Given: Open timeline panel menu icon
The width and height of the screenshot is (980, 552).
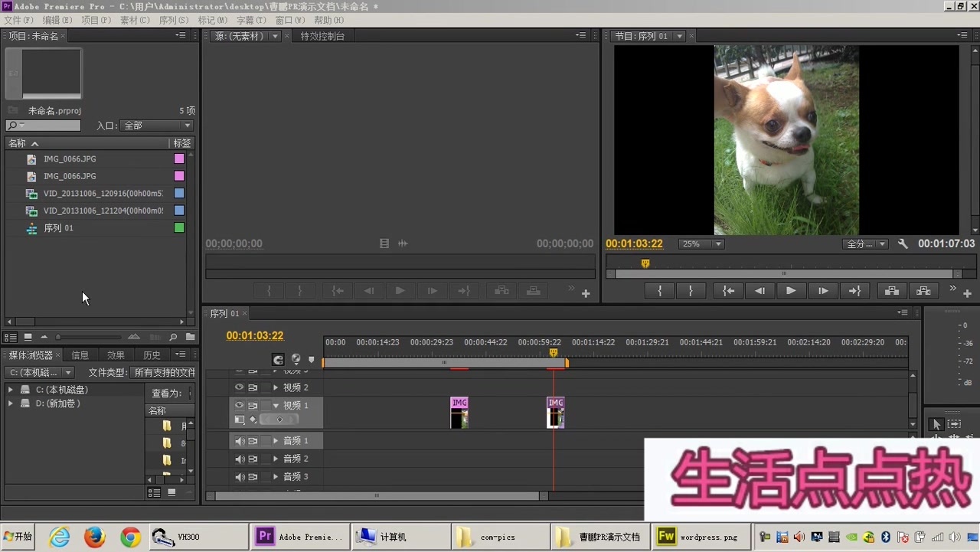Looking at the screenshot, I should [903, 312].
